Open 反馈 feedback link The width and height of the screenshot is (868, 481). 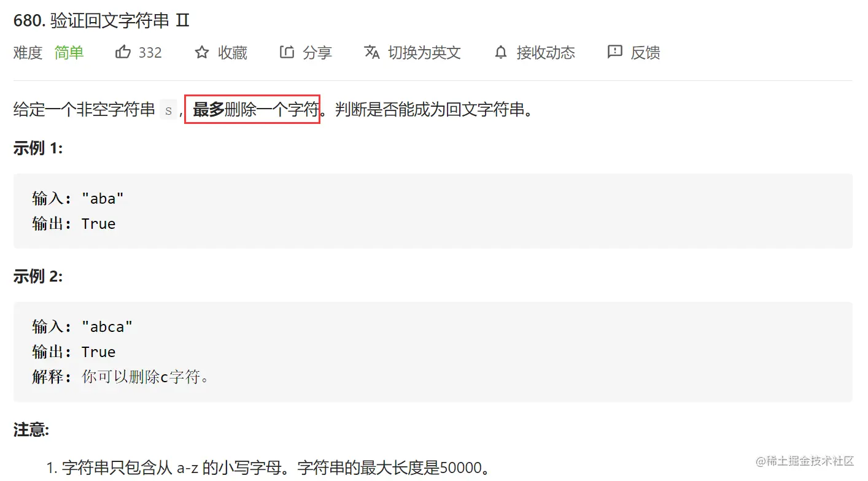[646, 53]
